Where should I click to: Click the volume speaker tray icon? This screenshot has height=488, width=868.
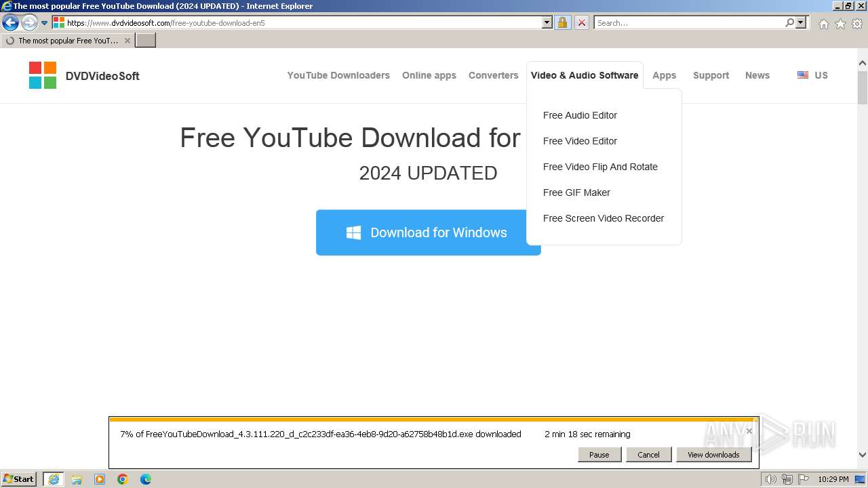pyautogui.click(x=770, y=479)
